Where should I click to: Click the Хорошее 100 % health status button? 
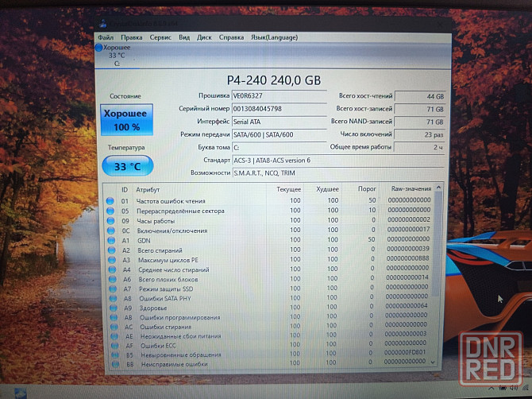[x=125, y=121]
